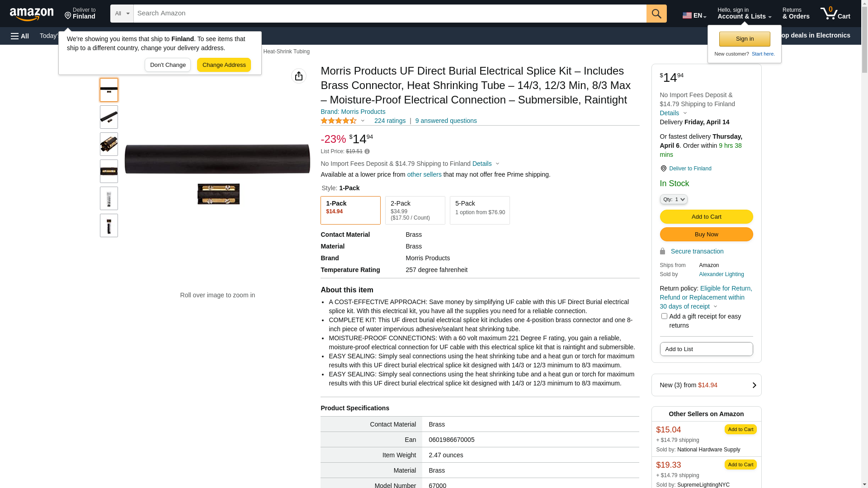
Task: Click the Amazon logo
Action: pos(32,14)
